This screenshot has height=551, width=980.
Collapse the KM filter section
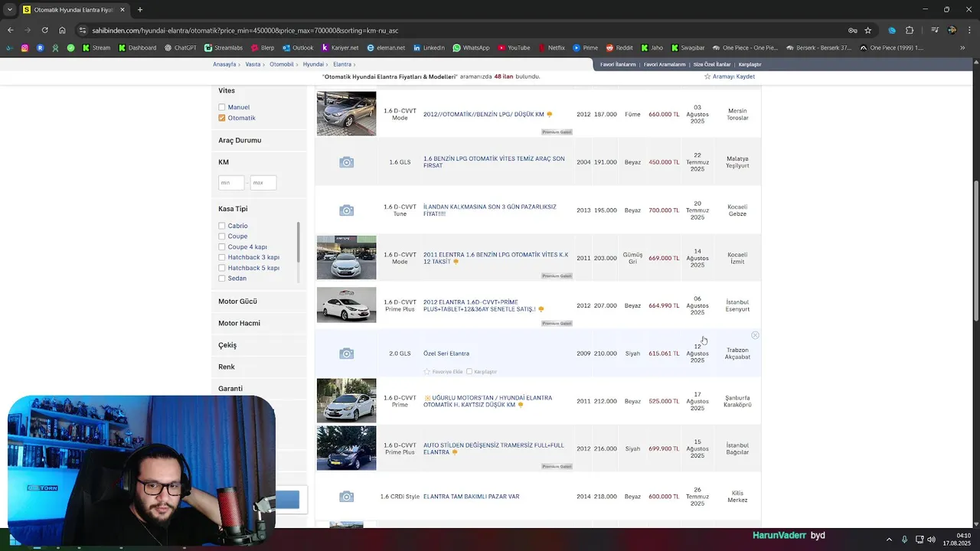pyautogui.click(x=224, y=162)
